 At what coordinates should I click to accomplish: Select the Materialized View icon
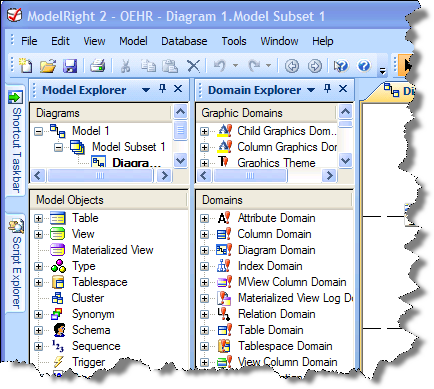point(58,250)
